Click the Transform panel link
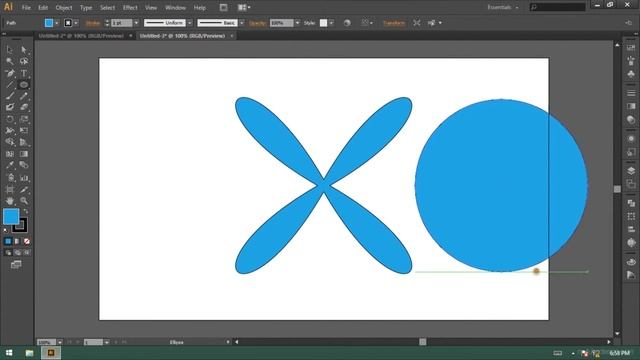This screenshot has height=360, width=640. click(x=394, y=23)
